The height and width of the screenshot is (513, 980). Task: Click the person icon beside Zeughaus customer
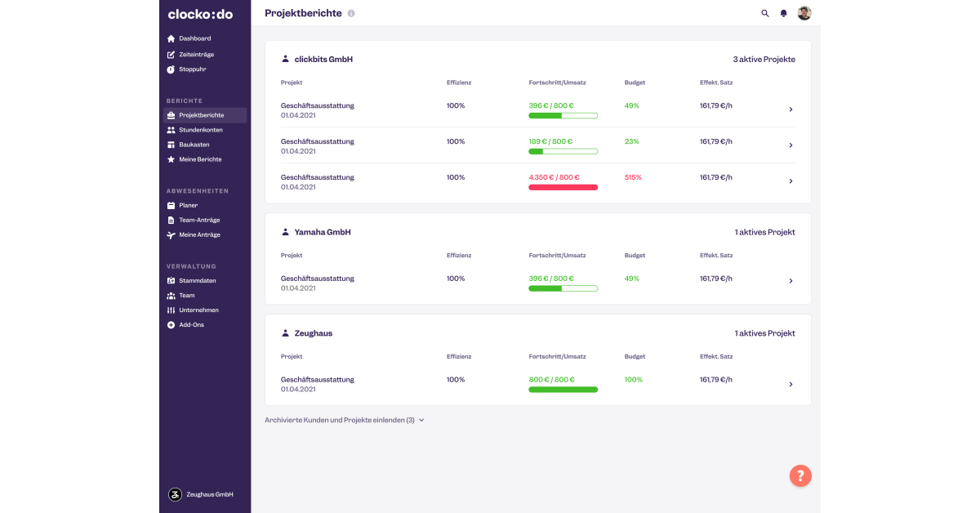[286, 333]
